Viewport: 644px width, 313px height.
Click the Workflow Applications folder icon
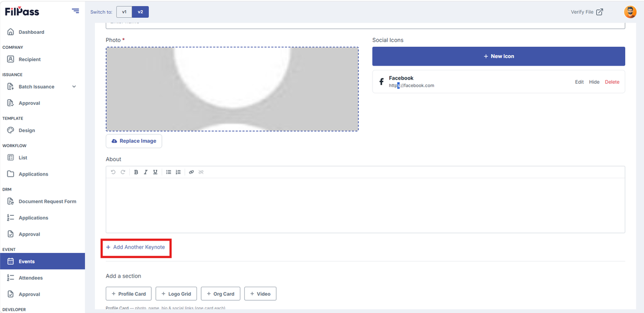[x=11, y=174]
